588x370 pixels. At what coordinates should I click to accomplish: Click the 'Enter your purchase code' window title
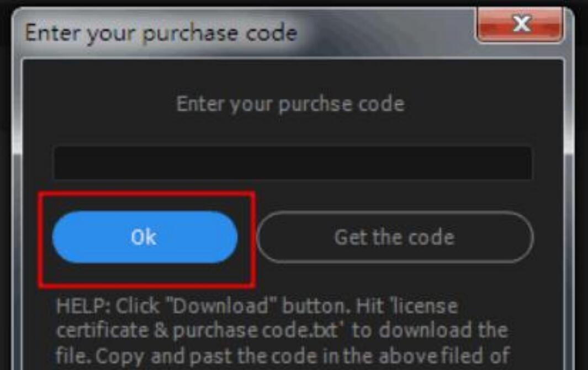pos(161,33)
